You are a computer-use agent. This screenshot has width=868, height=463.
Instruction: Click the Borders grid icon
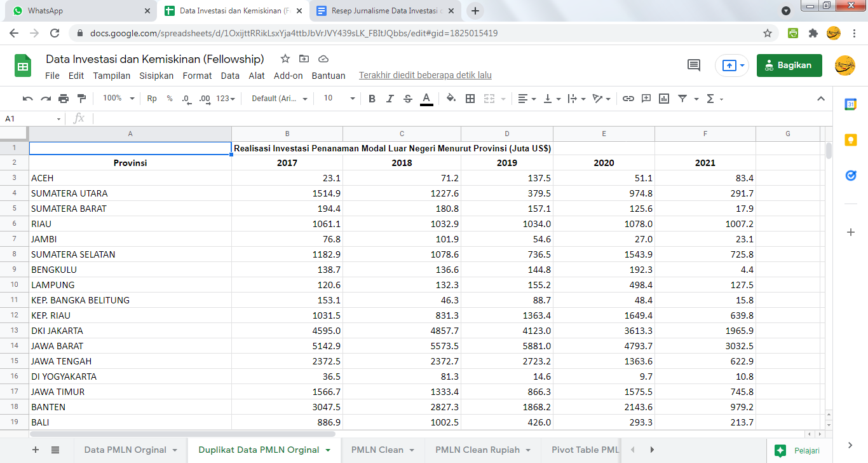[x=470, y=99]
